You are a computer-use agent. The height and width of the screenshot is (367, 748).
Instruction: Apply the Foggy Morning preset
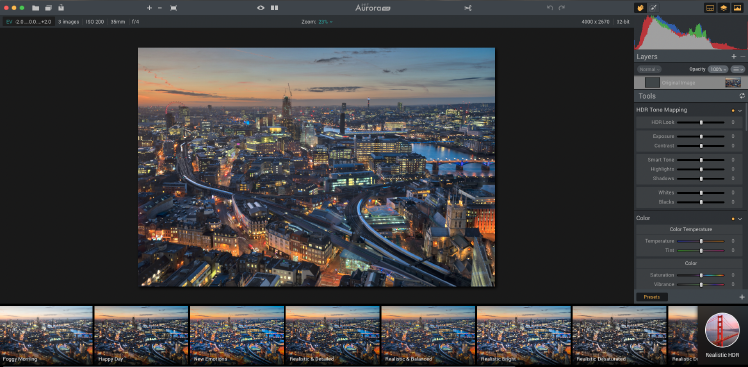coord(46,335)
